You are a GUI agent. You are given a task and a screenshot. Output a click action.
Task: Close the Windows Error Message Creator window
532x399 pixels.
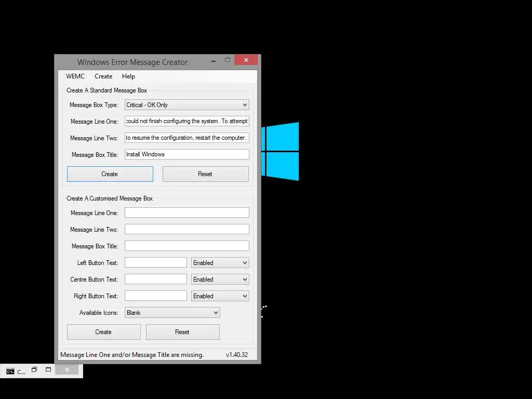point(246,60)
